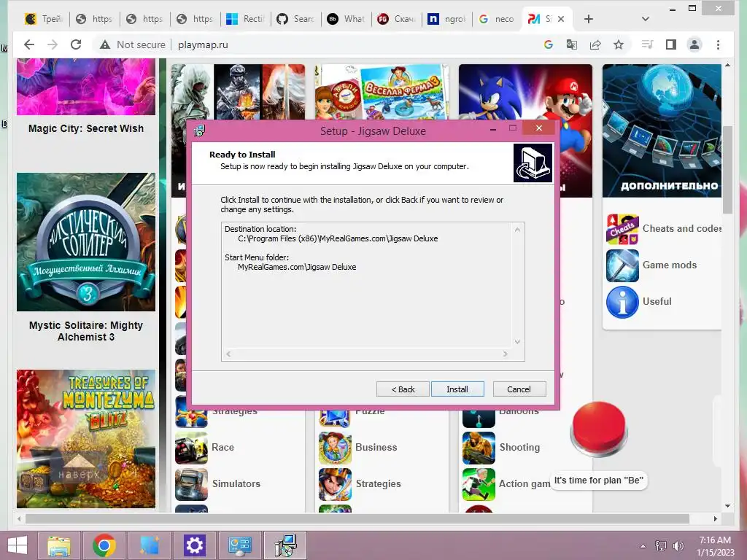Click the big red button
This screenshot has height=560, width=747.
[x=599, y=429]
